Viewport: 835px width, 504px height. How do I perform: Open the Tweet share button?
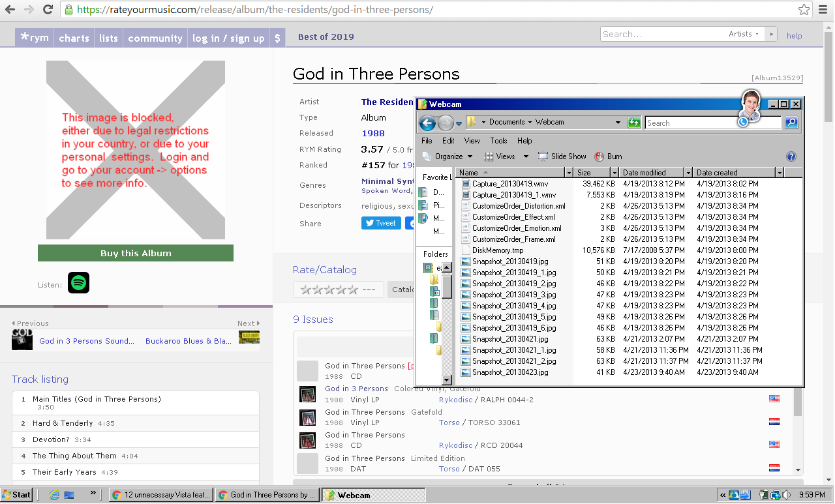point(380,223)
